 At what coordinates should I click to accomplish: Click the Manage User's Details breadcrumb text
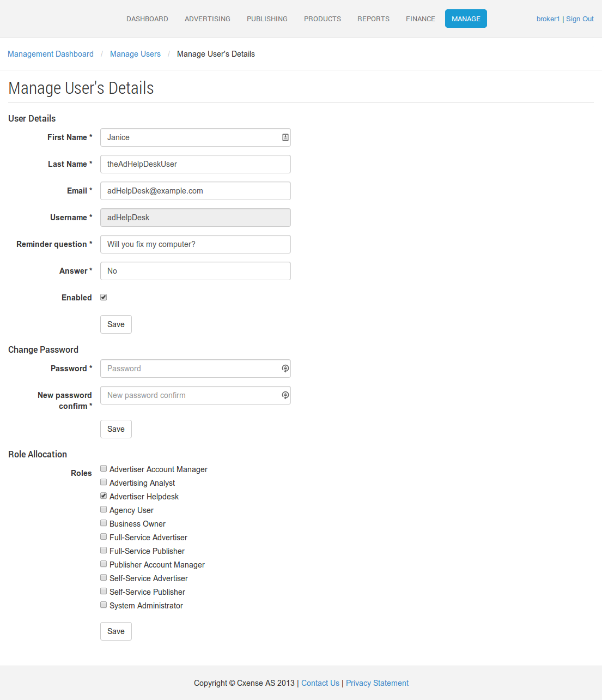pyautogui.click(x=216, y=54)
